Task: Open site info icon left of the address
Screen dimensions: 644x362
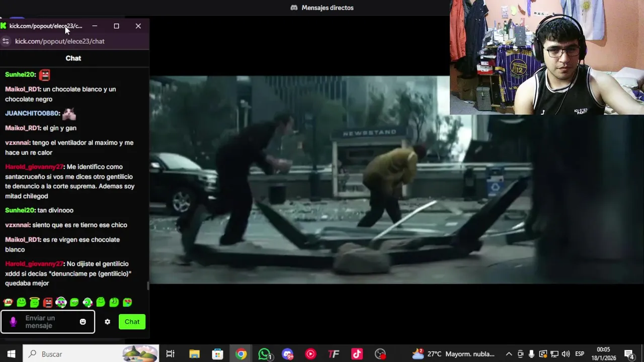Action: click(6, 41)
